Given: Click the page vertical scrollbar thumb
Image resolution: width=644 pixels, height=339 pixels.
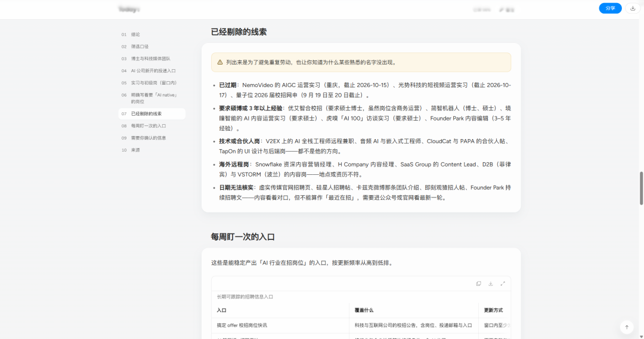Looking at the screenshot, I should (x=641, y=188).
